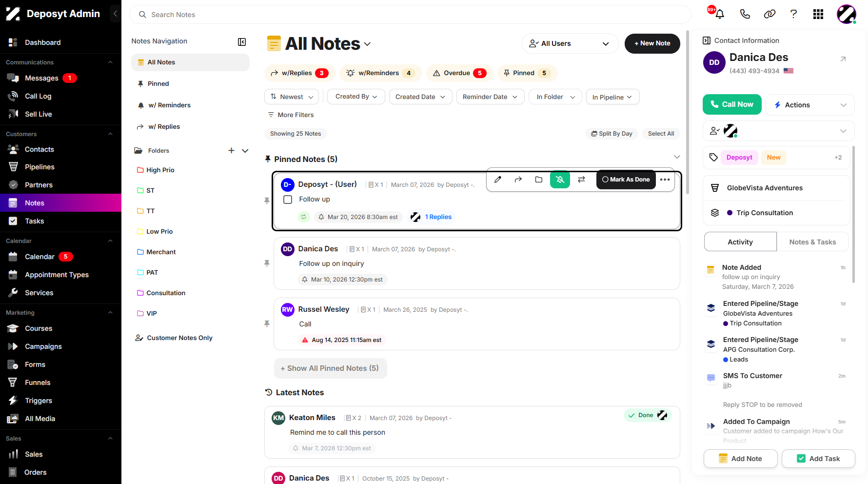
Task: Switch to Notes & Tasks tab
Action: coord(812,242)
